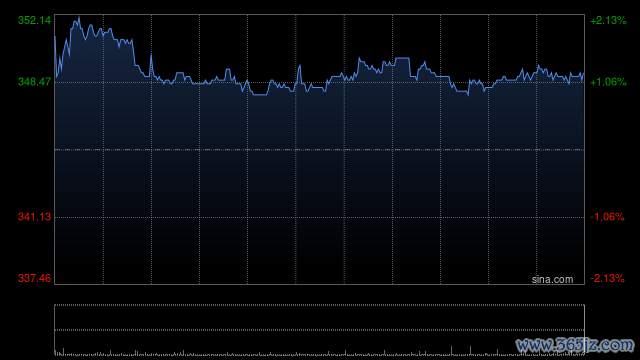640x360 pixels.
Task: Click the sina.com source label
Action: point(552,280)
